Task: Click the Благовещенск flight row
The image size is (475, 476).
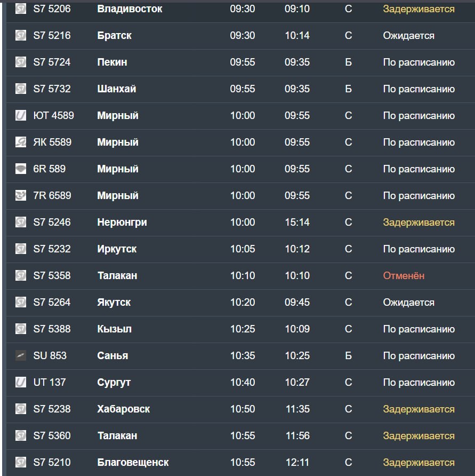Action: tap(240, 463)
